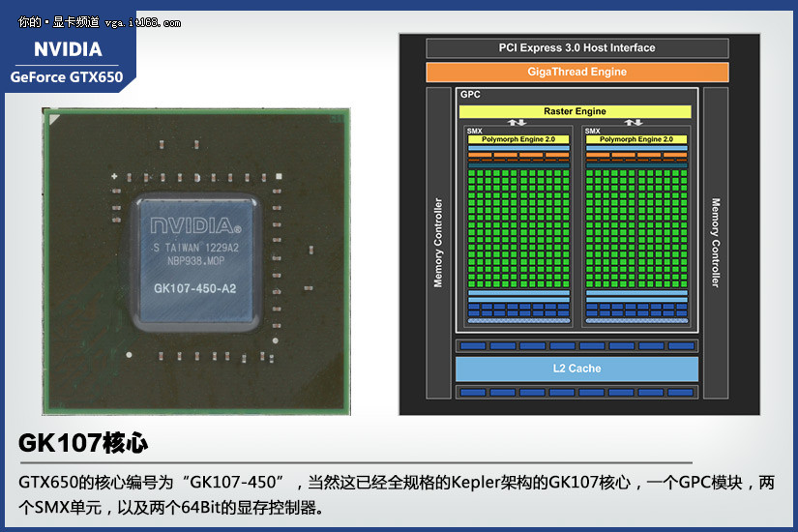This screenshot has width=798, height=532.
Task: Click the GK107核心 heading
Action: pos(83,442)
